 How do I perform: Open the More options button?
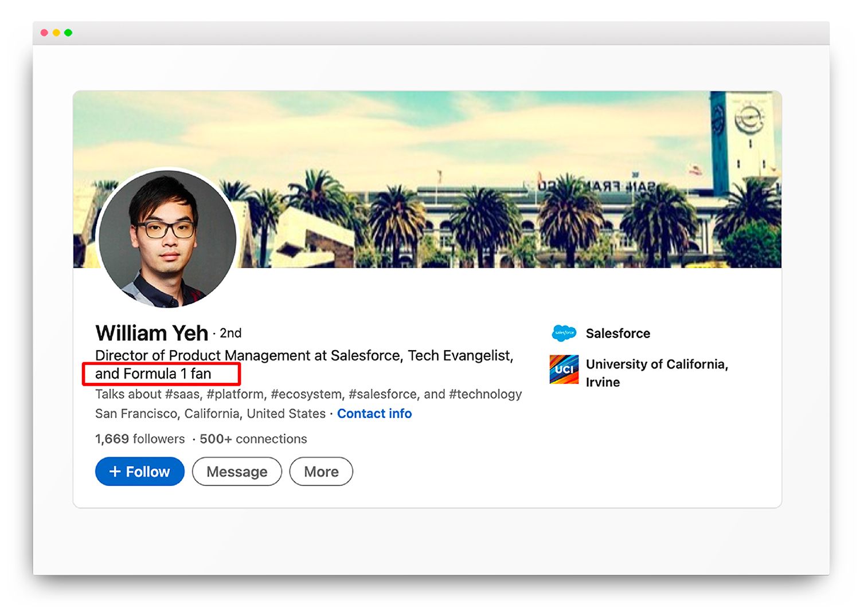pos(321,471)
